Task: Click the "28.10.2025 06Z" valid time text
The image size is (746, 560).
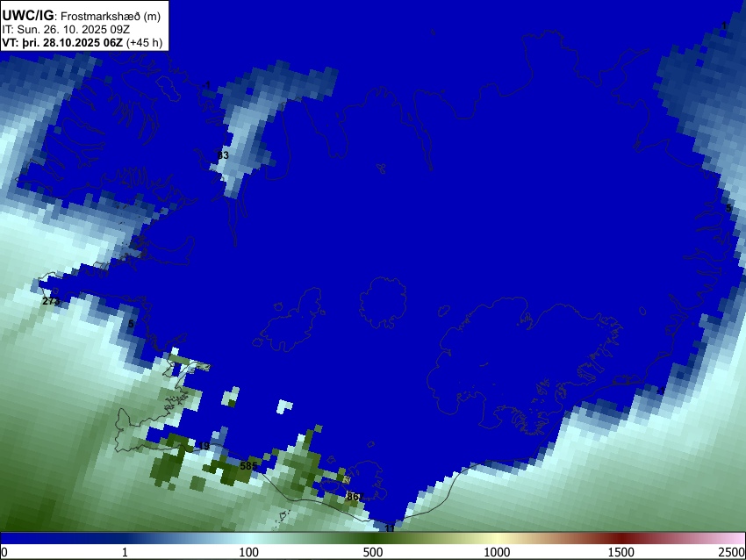Action: 82,43
